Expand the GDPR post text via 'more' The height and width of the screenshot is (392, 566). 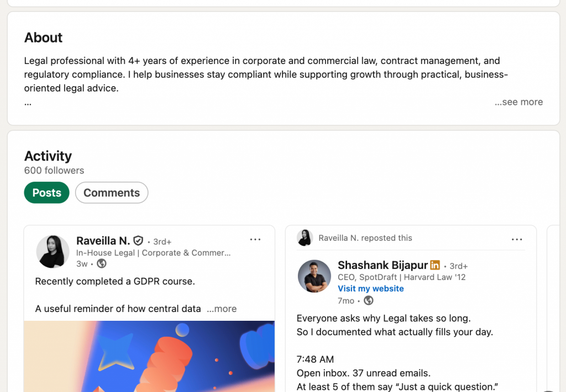pos(222,309)
